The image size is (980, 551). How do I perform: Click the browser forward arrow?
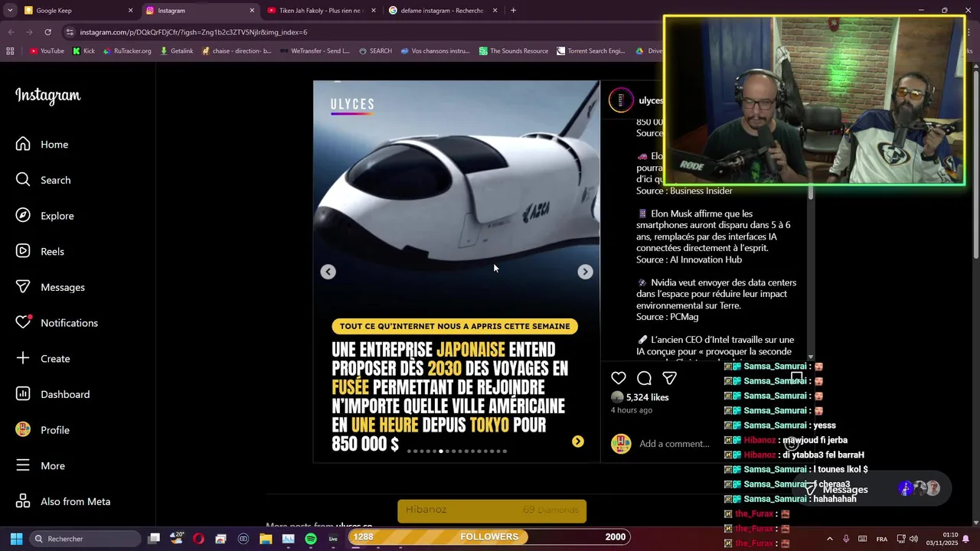(x=29, y=32)
